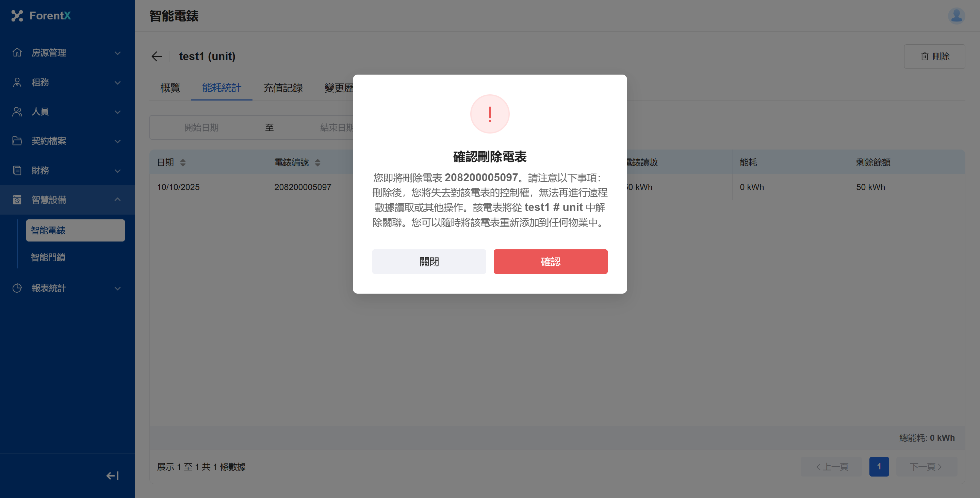Click the 契約檔案 folder icon
This screenshot has width=980, height=498.
tap(17, 140)
